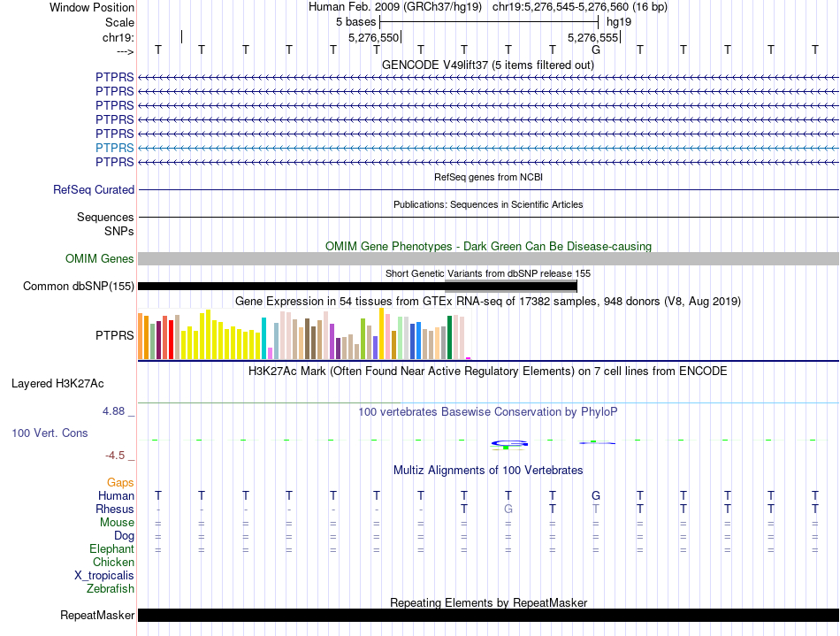Click the G base in the Human alignment row

point(596,495)
